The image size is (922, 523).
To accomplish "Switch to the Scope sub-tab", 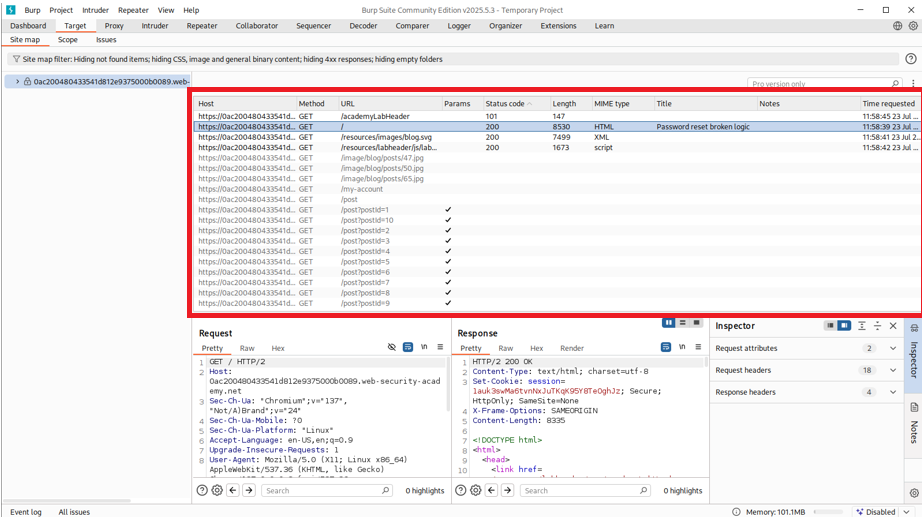I will [68, 40].
